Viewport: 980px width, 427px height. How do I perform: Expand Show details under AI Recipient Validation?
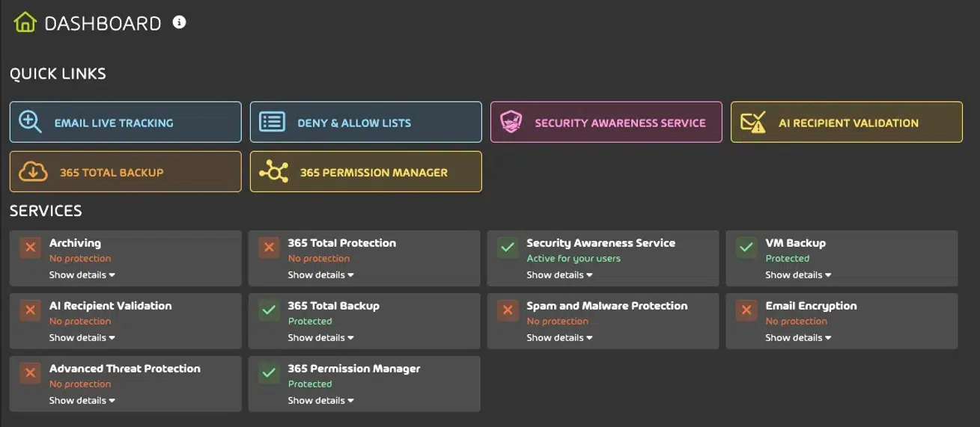pos(82,337)
